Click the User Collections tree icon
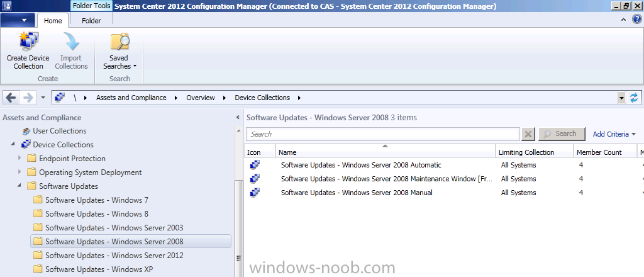644x277 pixels. 26,131
